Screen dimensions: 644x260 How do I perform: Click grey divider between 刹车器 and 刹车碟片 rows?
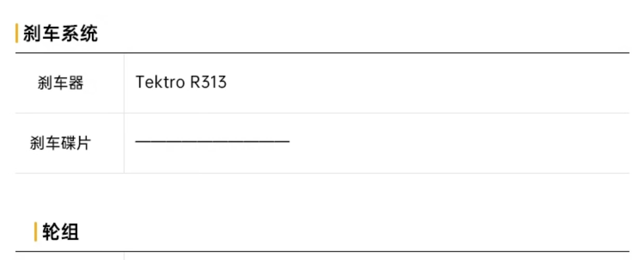tap(322, 113)
